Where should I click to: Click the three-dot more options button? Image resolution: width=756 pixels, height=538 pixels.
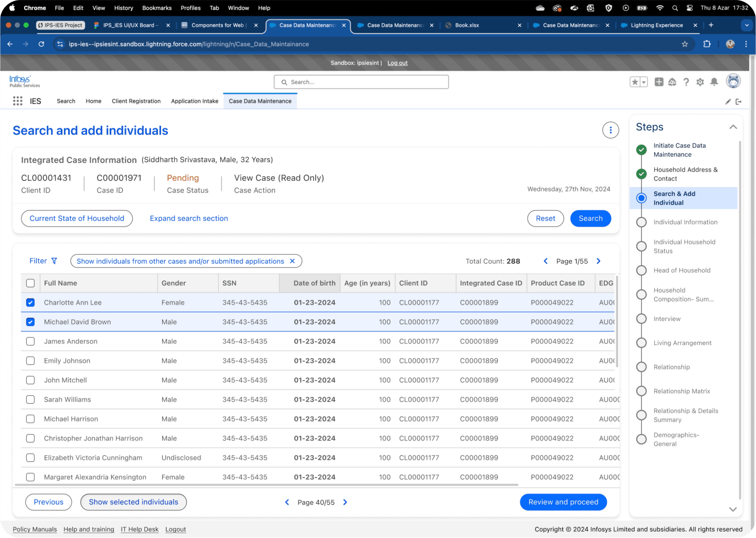[x=611, y=130]
